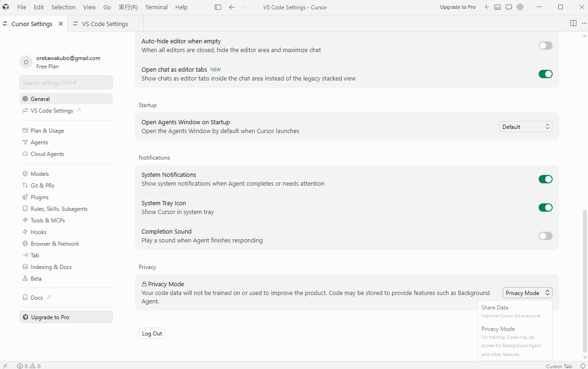Open Models settings section
The width and height of the screenshot is (588, 369).
pos(66,174)
